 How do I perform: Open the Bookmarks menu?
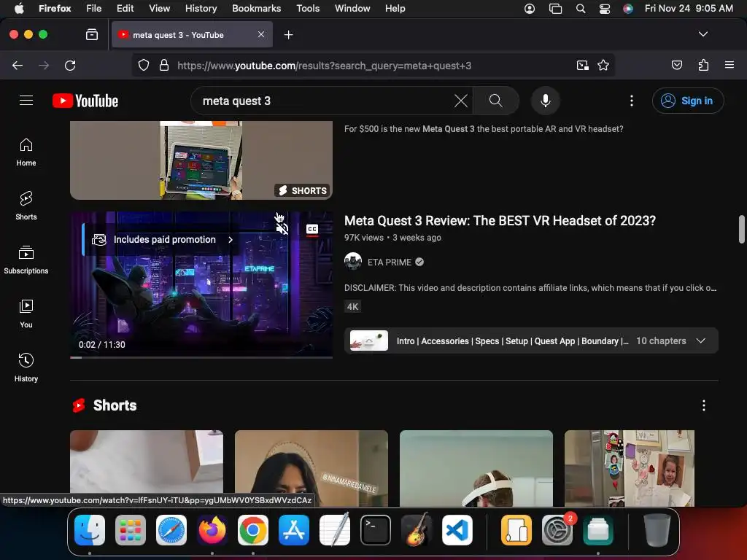click(256, 8)
